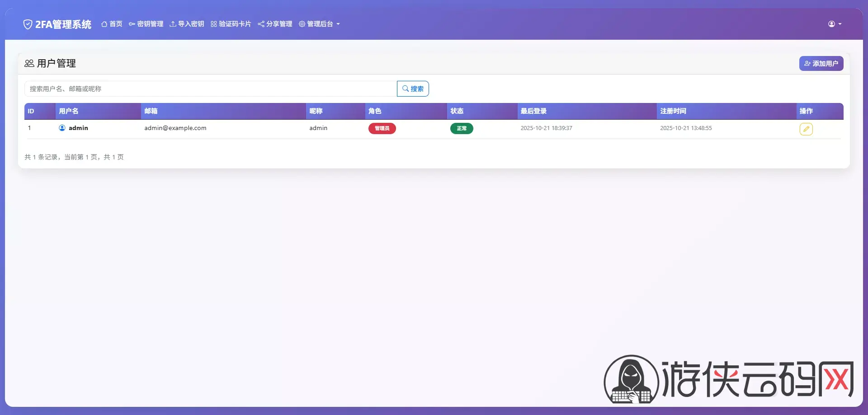Viewport: 868px width, 415px height.
Task: Open 验证码卡片 code cards page
Action: pyautogui.click(x=231, y=24)
